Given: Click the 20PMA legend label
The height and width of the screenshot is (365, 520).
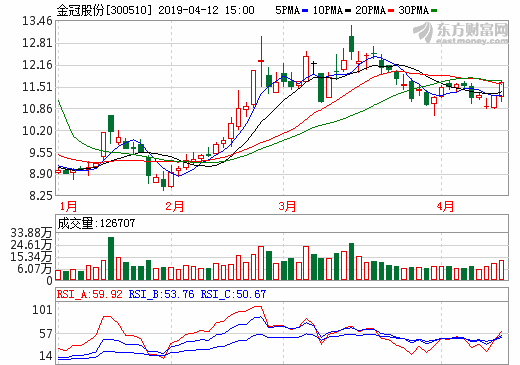Looking at the screenshot, I should coord(371,11).
